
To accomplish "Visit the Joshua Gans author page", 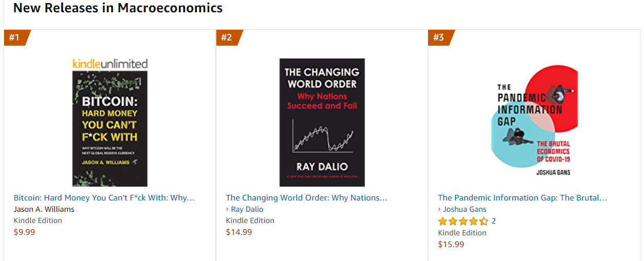I will [465, 209].
